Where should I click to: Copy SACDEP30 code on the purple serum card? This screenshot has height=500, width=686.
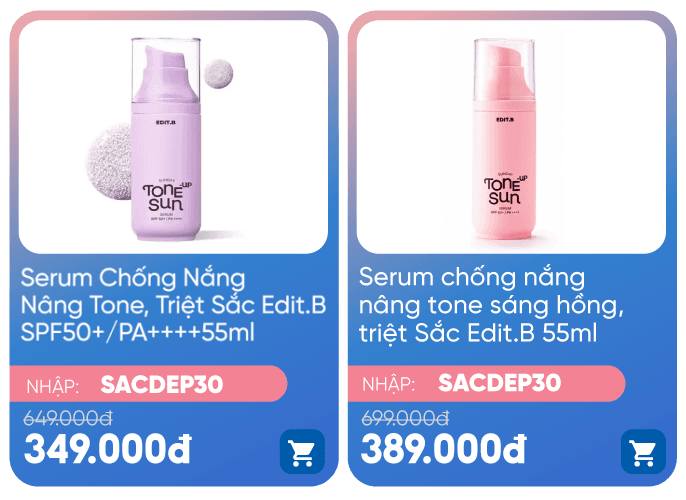[x=161, y=385]
